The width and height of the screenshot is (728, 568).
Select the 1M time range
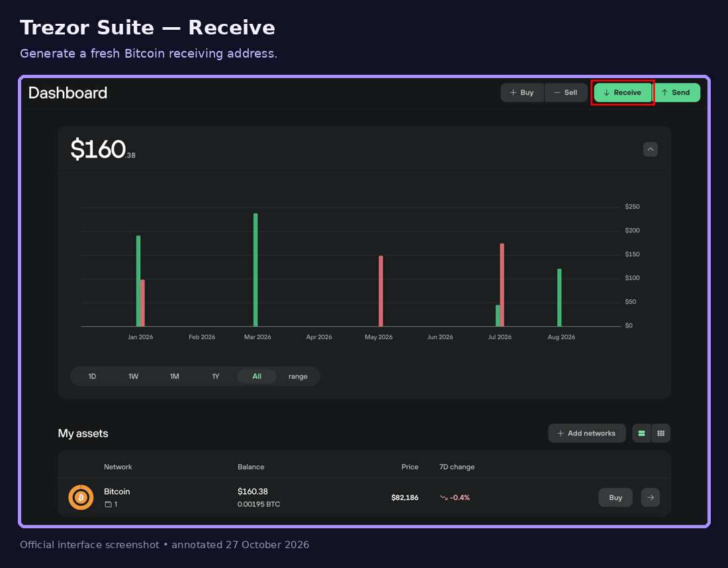(x=175, y=376)
